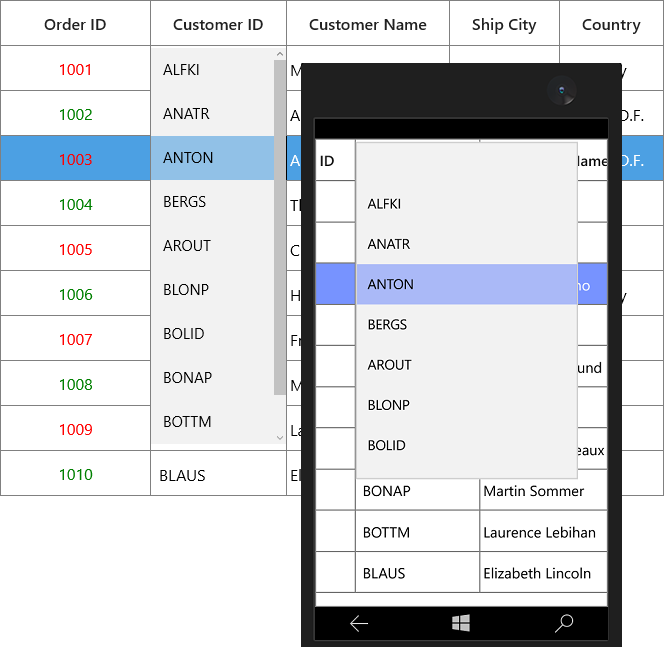Screen dimensions: 664x647
Task: Tap the BOTTM cell on phone grid
Action: (418, 531)
